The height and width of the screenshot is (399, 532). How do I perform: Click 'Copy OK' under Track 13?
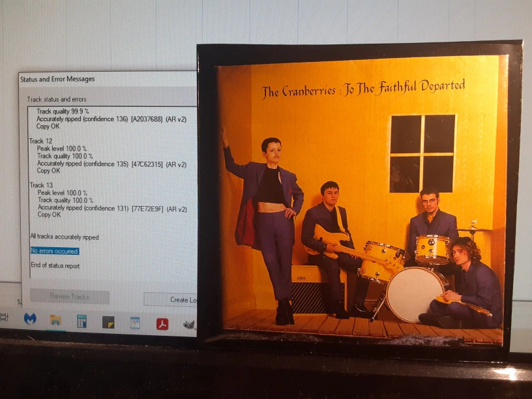49,214
